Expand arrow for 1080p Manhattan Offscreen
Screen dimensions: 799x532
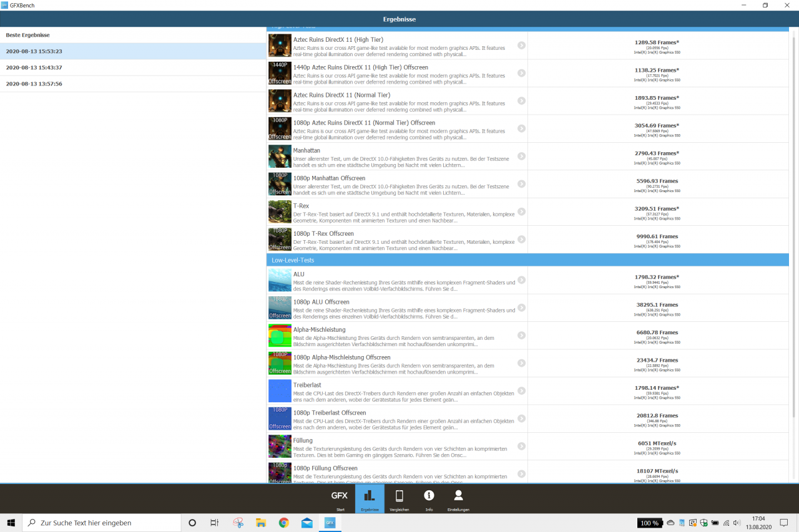click(x=521, y=184)
